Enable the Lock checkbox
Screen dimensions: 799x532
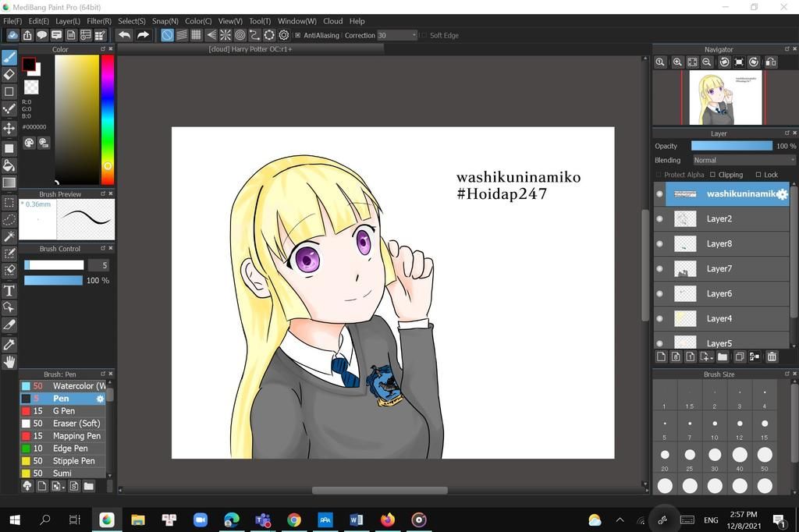(758, 174)
